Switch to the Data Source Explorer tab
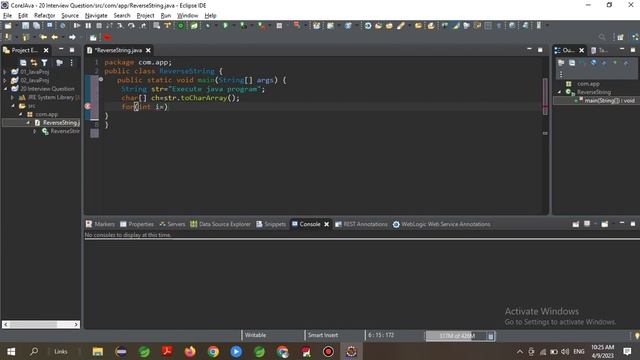 click(x=220, y=224)
